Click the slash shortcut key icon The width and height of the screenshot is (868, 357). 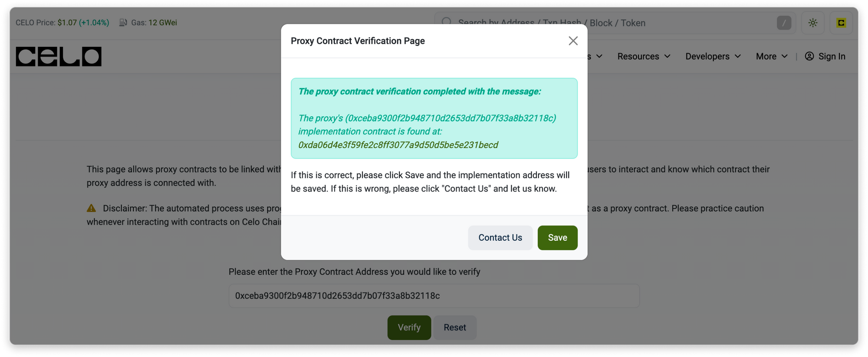[x=784, y=23]
